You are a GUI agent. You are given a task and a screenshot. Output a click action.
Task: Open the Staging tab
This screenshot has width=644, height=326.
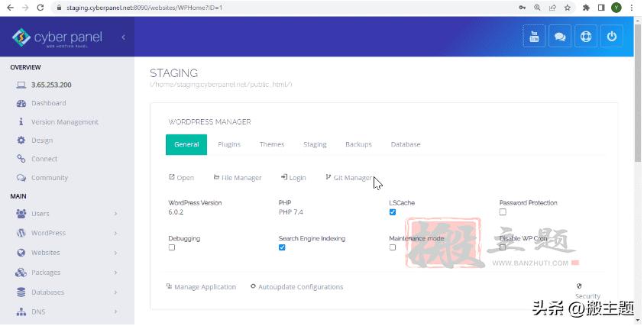click(315, 144)
